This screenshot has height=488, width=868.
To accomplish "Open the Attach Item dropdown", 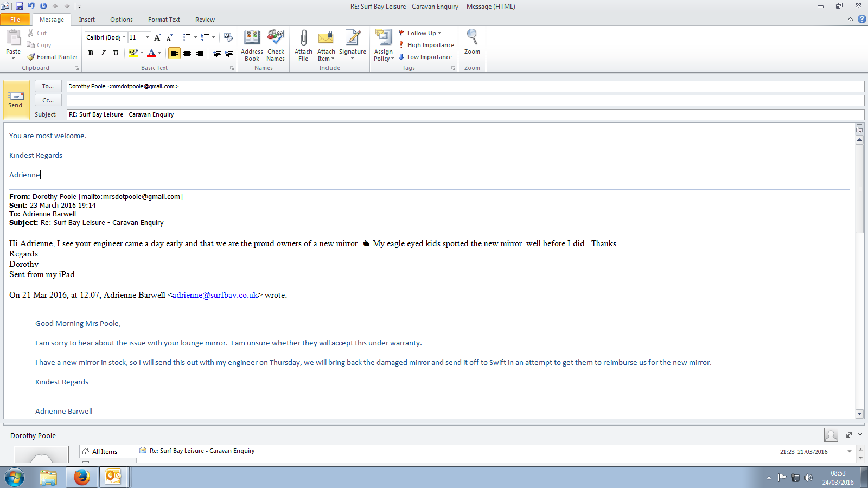I will [x=326, y=46].
